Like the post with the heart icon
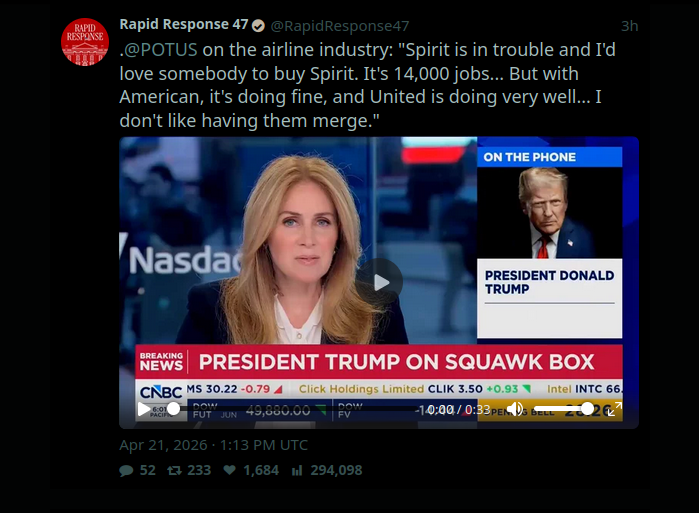This screenshot has height=513, width=699. pyautogui.click(x=229, y=470)
